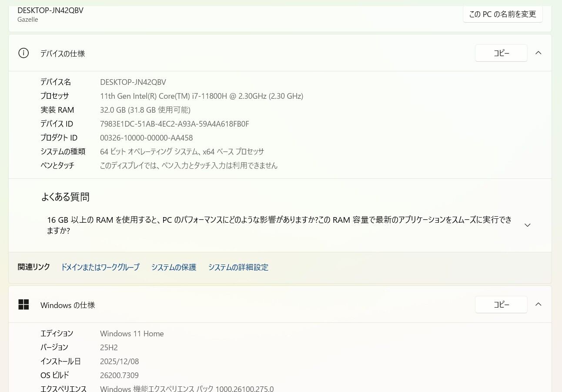
Task: Select the RAM value 32.0 GB
Action: (x=145, y=110)
